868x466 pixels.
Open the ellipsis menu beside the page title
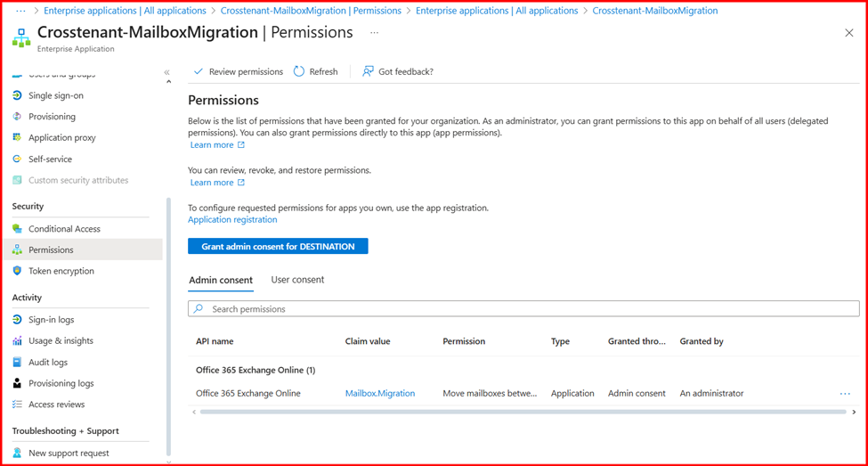click(374, 33)
